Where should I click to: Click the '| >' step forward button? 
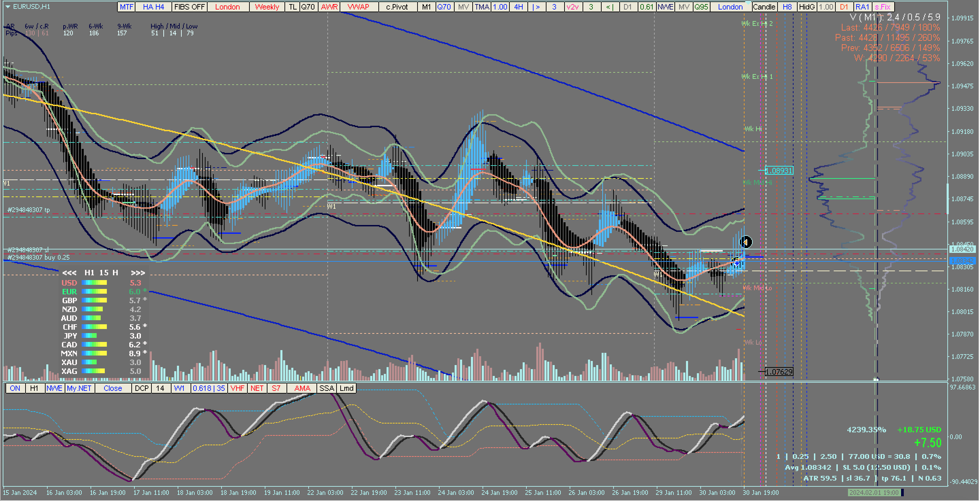(536, 7)
